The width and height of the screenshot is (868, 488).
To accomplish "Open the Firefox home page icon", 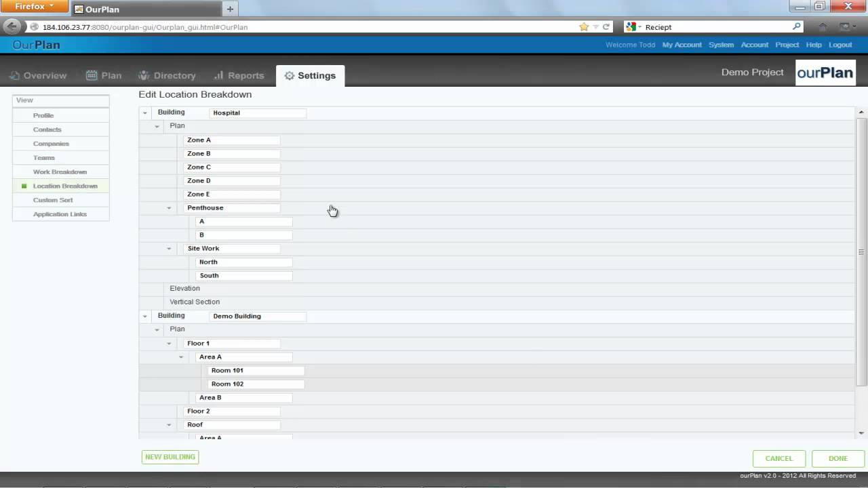I will pyautogui.click(x=823, y=27).
